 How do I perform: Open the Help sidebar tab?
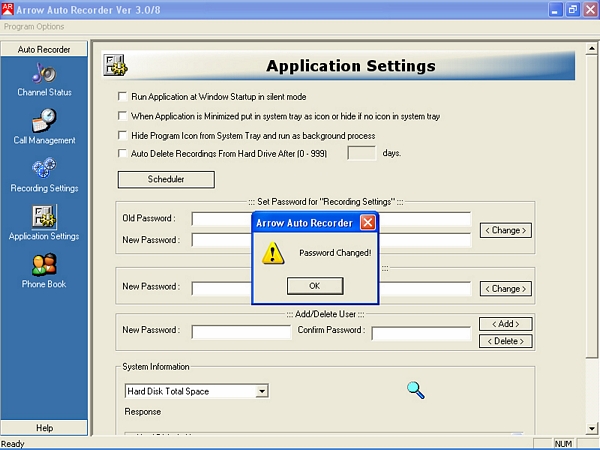coord(44,428)
